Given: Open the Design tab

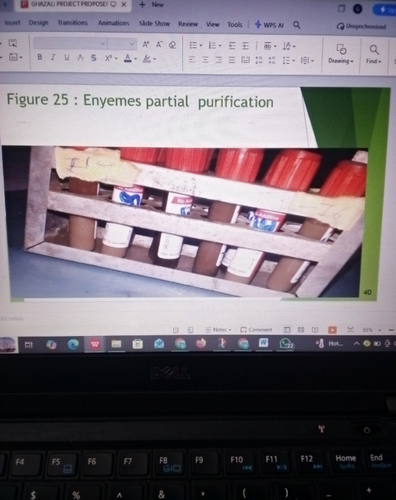Looking at the screenshot, I should pyautogui.click(x=38, y=23).
